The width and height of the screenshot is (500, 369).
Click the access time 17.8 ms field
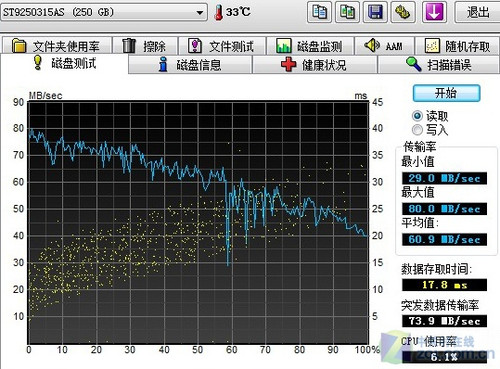[x=444, y=285]
